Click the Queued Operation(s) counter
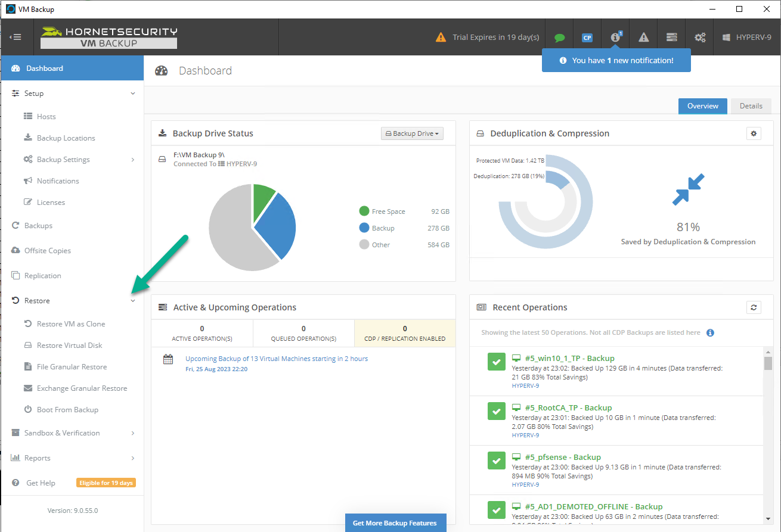This screenshot has width=781, height=532. point(303,334)
